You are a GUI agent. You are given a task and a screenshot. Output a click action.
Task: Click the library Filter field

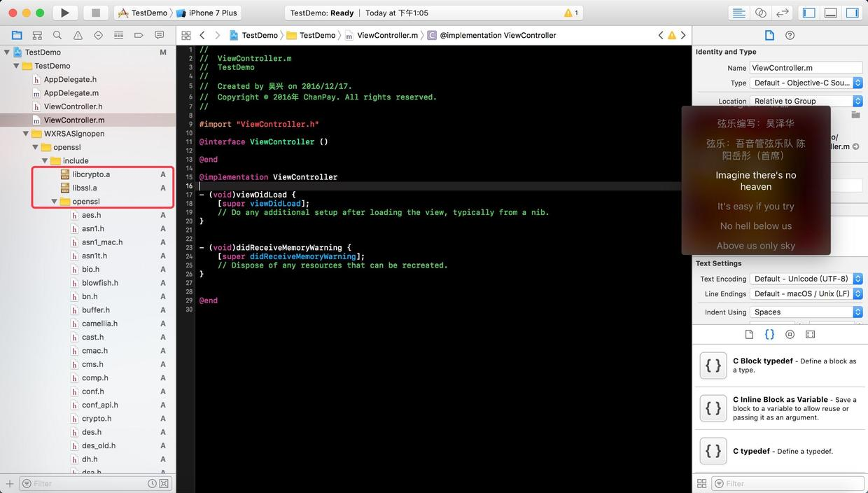787,483
